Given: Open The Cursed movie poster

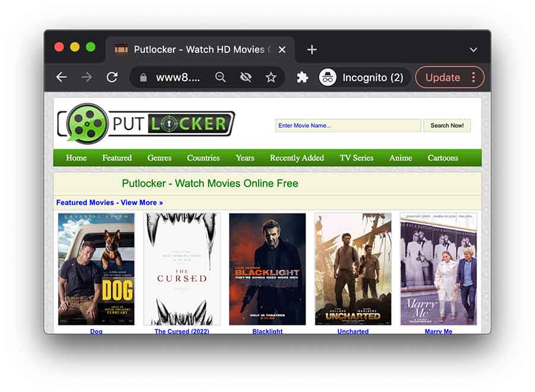Looking at the screenshot, I should pyautogui.click(x=182, y=269).
